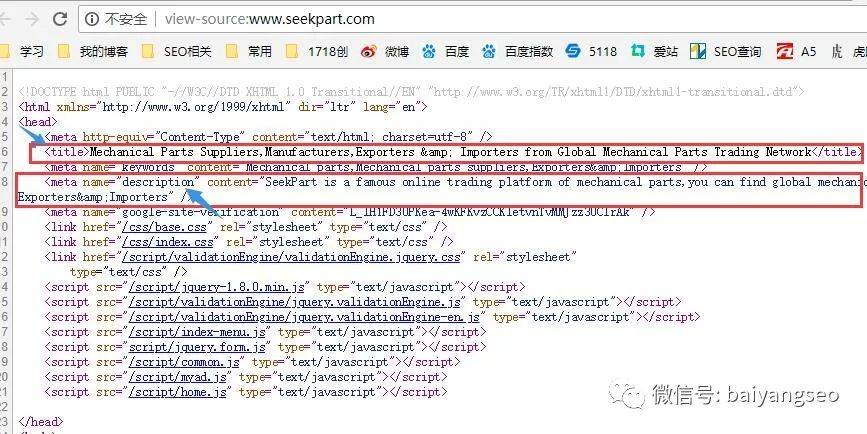Expand the 1718创 bookmark folder

[x=317, y=52]
